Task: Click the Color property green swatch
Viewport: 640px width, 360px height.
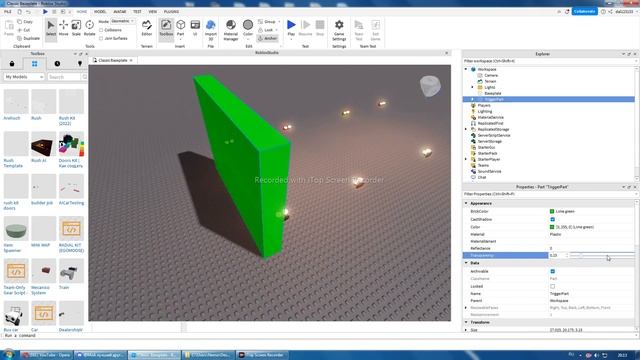Action: [x=552, y=227]
